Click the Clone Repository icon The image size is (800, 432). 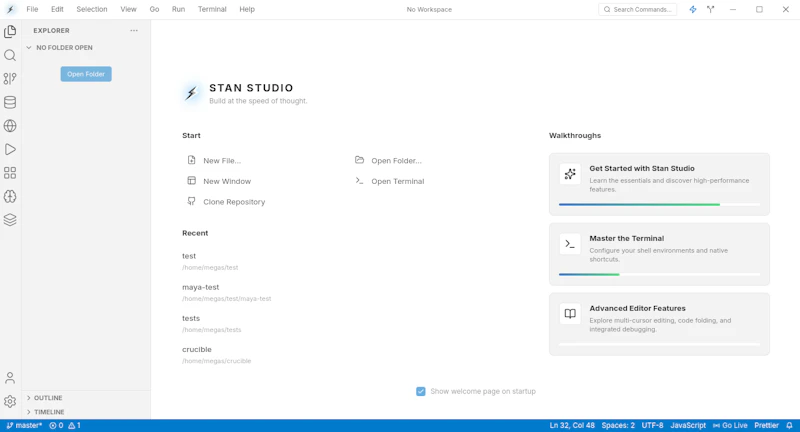191,201
